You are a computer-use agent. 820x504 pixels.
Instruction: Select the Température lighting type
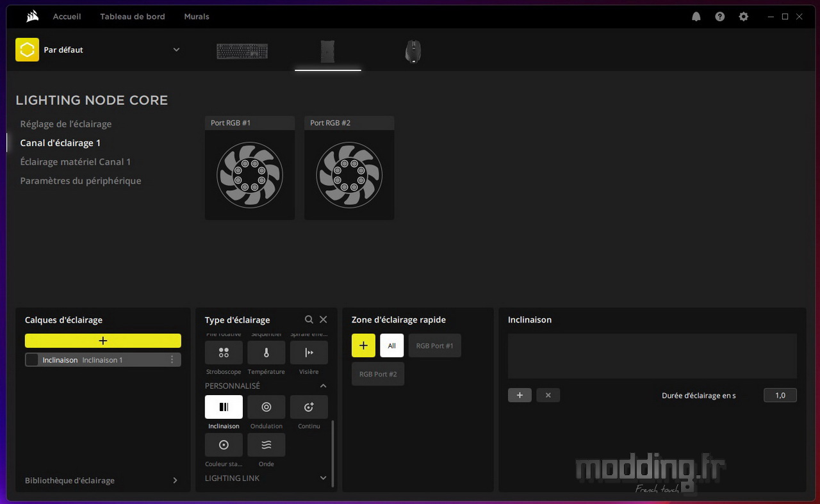coord(266,352)
